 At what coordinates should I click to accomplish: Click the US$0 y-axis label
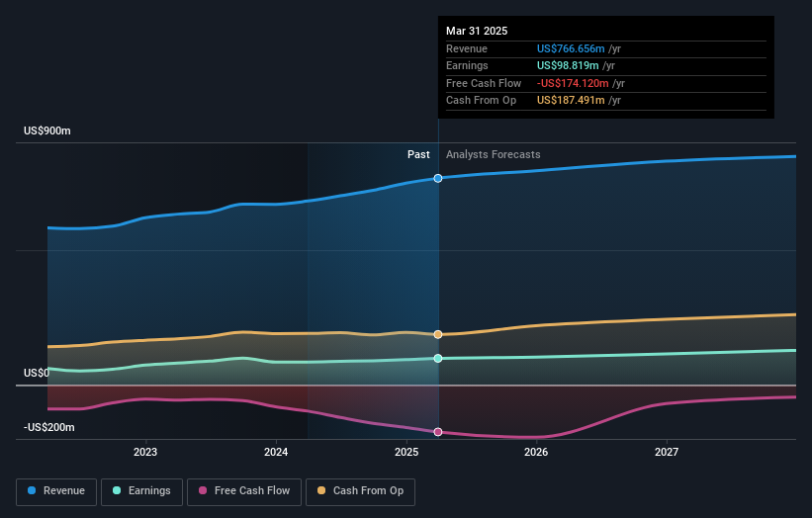pyautogui.click(x=37, y=373)
